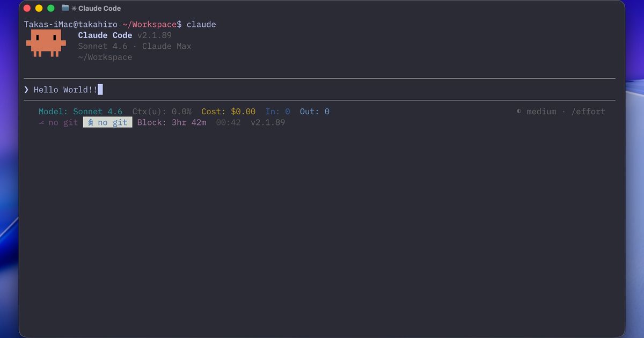
Task: Click the 'Claude Code' window title text
Action: pos(99,9)
